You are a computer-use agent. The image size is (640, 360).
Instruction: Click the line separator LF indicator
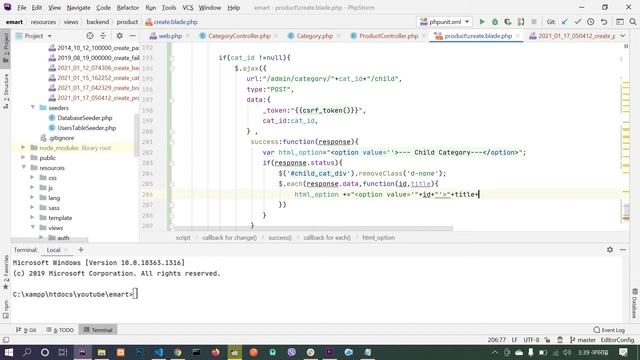point(515,340)
